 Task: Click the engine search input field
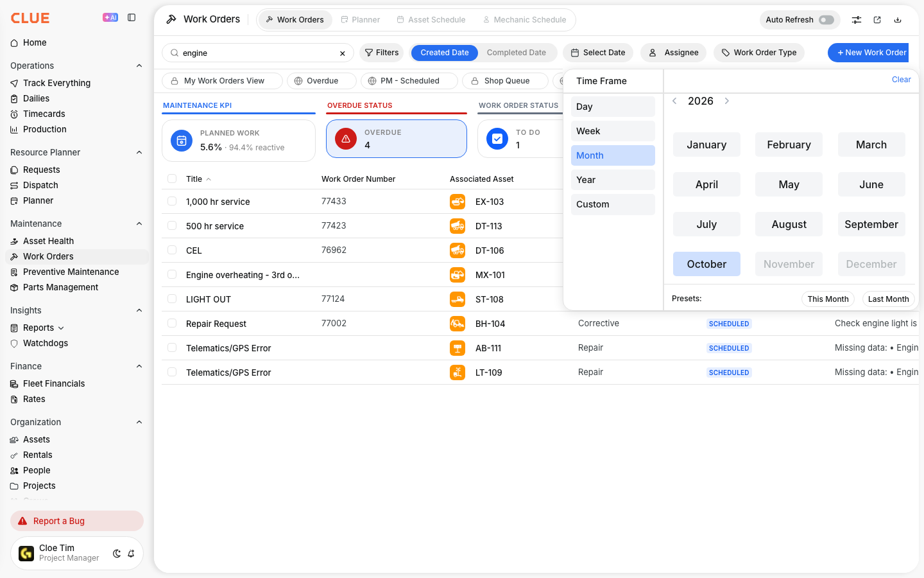click(258, 53)
